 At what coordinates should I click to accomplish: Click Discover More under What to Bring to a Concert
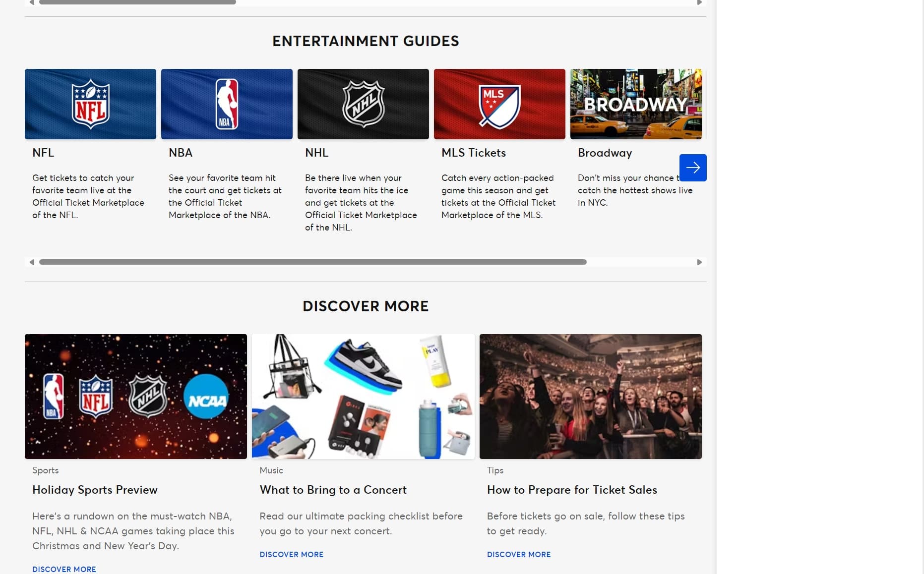(x=291, y=554)
